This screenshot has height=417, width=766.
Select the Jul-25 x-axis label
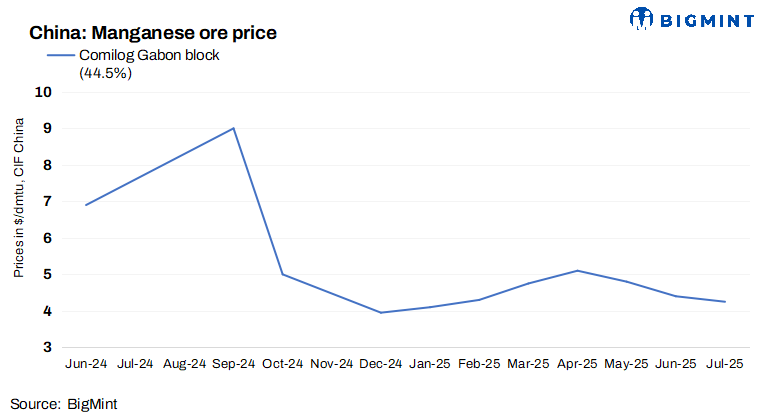click(723, 365)
